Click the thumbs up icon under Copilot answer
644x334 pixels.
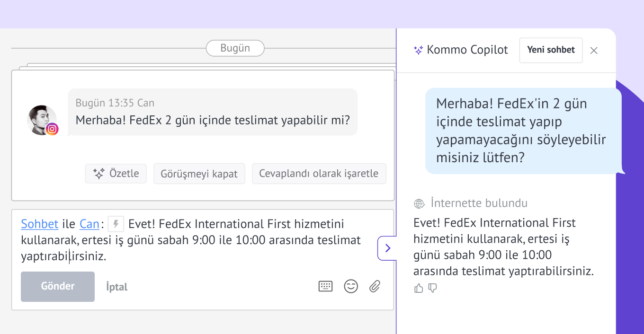coord(419,288)
